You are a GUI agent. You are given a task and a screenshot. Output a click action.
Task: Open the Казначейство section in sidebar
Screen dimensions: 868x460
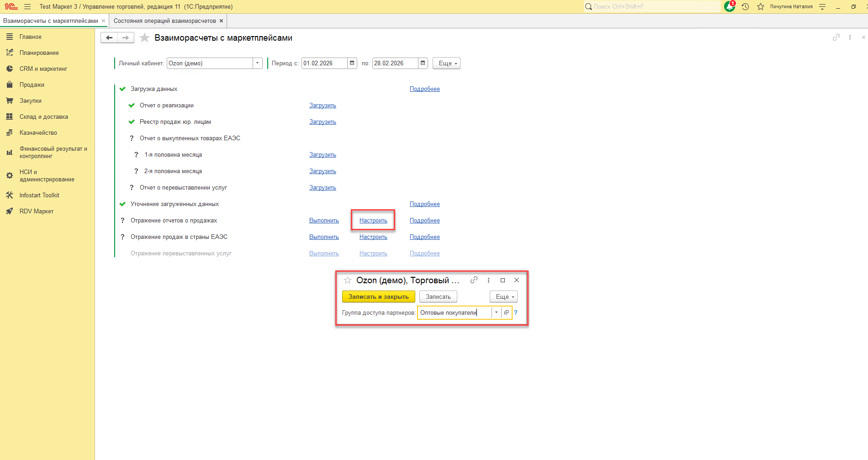(38, 133)
